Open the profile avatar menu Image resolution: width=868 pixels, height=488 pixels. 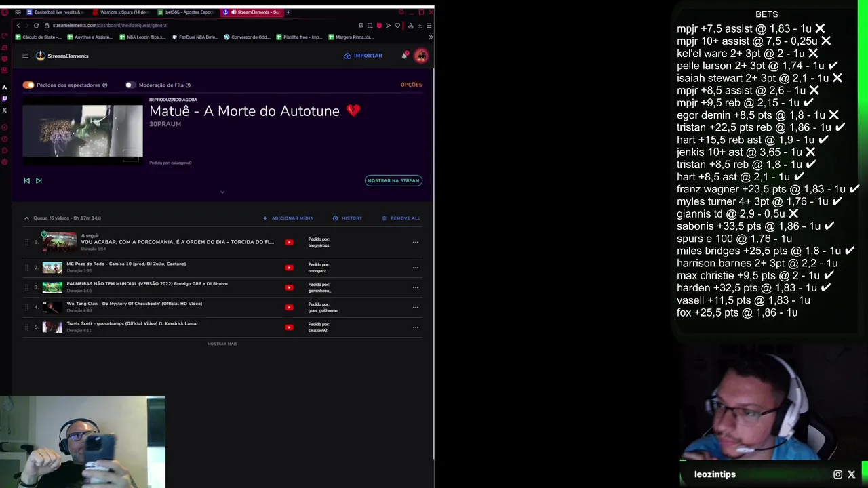pyautogui.click(x=421, y=56)
